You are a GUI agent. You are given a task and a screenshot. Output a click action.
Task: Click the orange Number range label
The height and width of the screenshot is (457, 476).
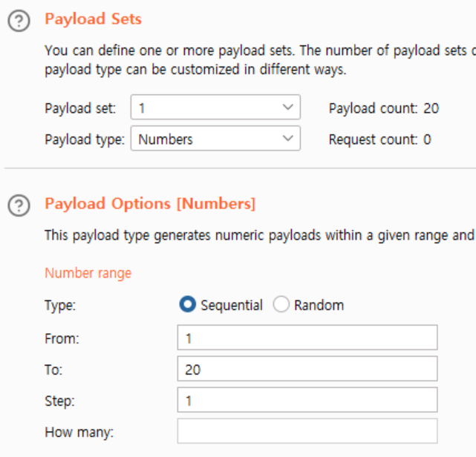pos(88,273)
